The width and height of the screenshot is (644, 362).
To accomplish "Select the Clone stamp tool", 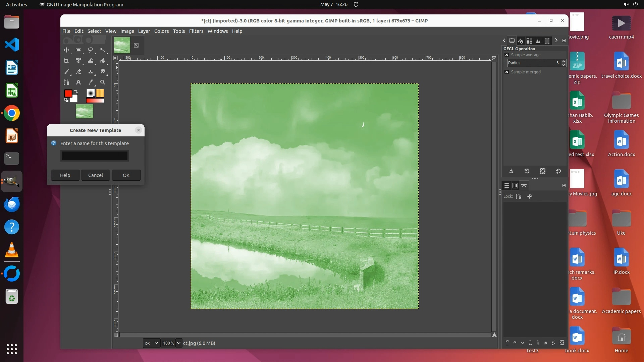I will (91, 72).
